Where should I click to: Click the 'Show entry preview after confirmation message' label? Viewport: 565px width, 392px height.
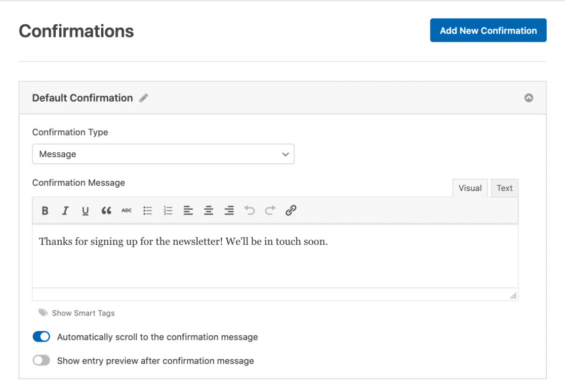tap(155, 361)
